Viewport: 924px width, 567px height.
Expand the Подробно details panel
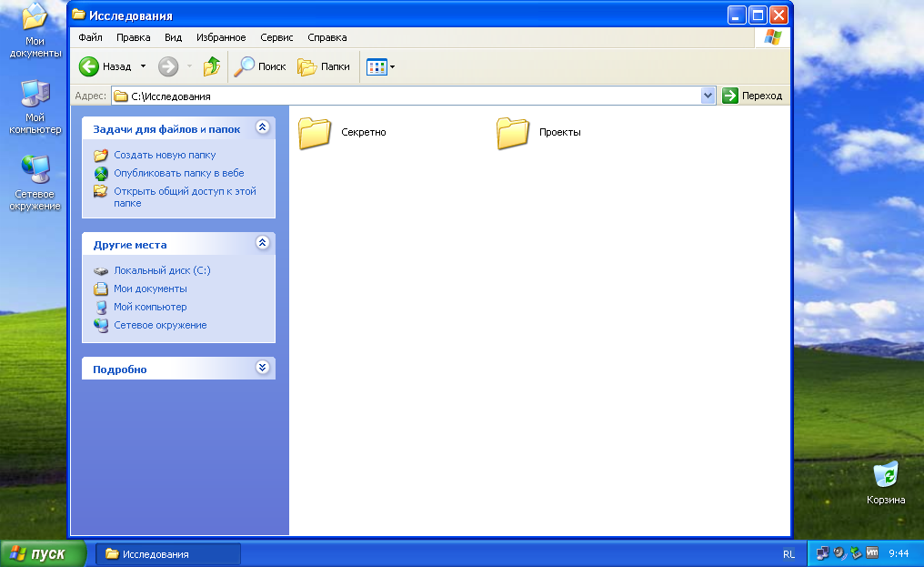click(262, 368)
